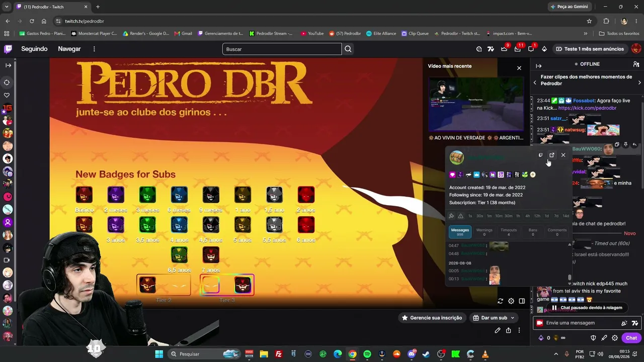644x362 pixels.
Task: Play the Vídeo mais recente thumbnail
Action: 476,104
